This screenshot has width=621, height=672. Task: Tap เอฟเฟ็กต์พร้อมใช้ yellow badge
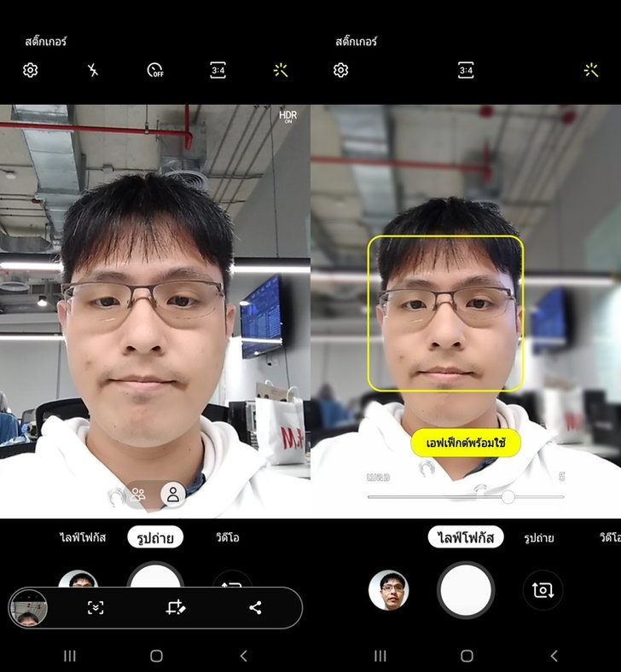click(466, 443)
